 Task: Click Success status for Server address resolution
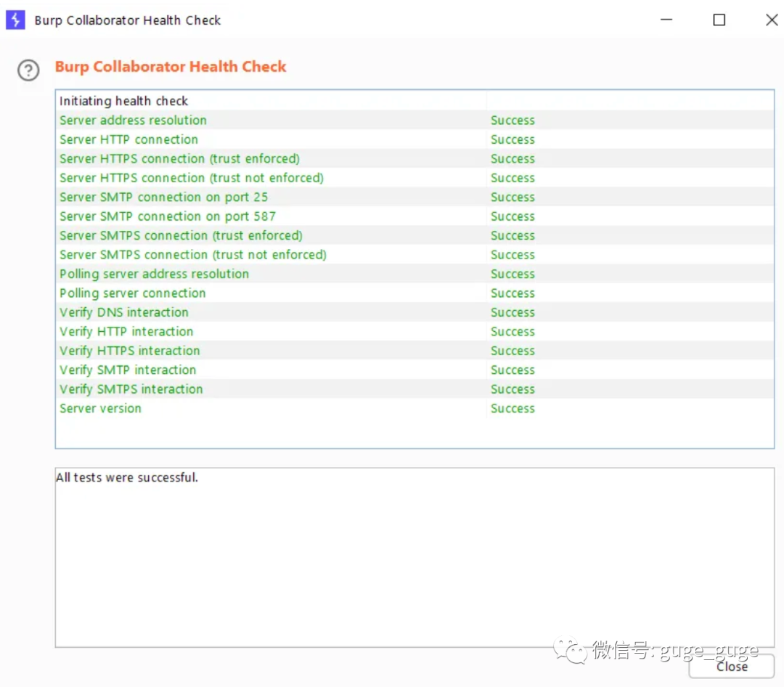coord(513,120)
